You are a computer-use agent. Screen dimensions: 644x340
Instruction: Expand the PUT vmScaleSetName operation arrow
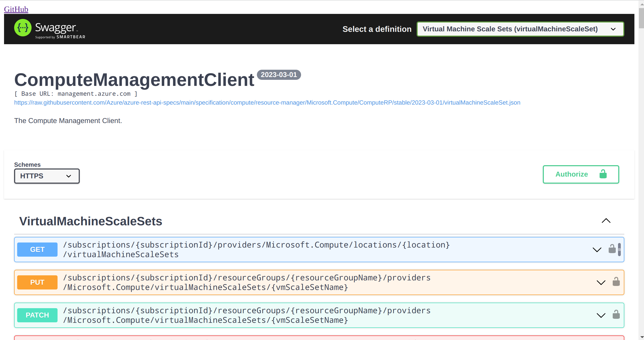coord(601,282)
